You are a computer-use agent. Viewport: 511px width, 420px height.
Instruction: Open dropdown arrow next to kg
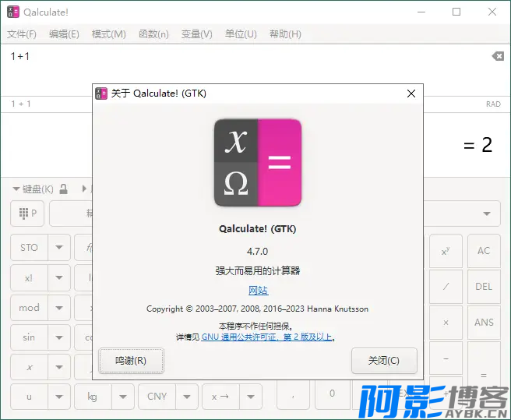(x=123, y=397)
